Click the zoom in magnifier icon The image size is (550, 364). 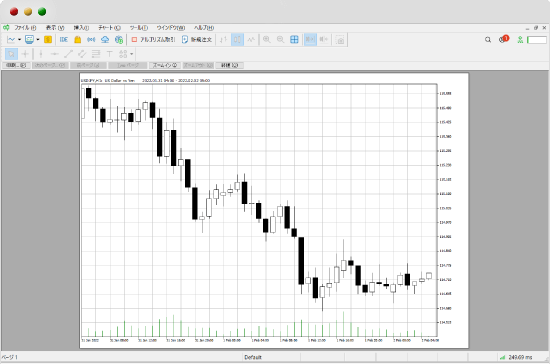click(267, 40)
